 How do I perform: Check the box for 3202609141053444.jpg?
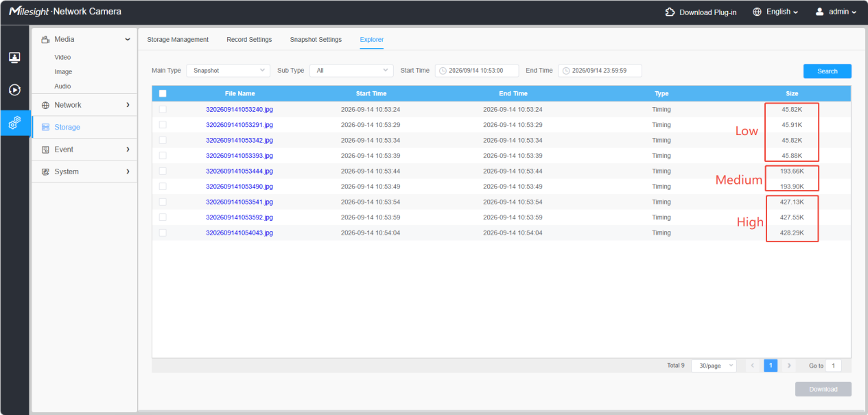pyautogui.click(x=163, y=171)
